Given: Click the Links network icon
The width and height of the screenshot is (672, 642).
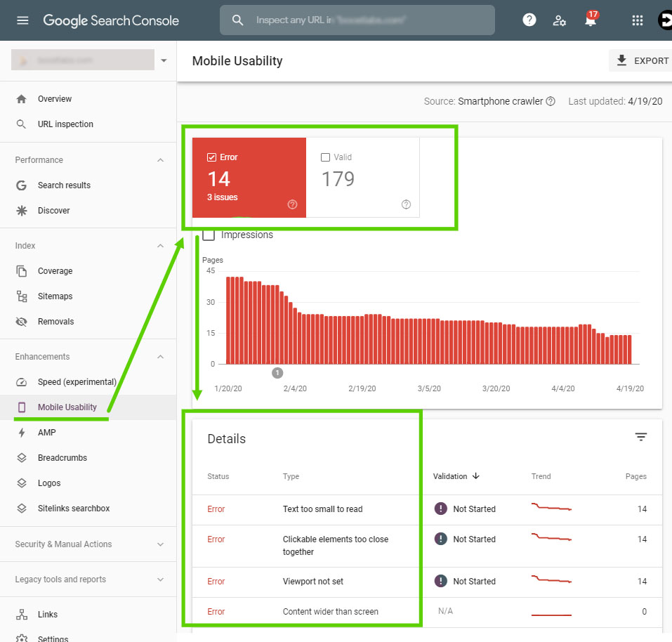Looking at the screenshot, I should (x=22, y=614).
